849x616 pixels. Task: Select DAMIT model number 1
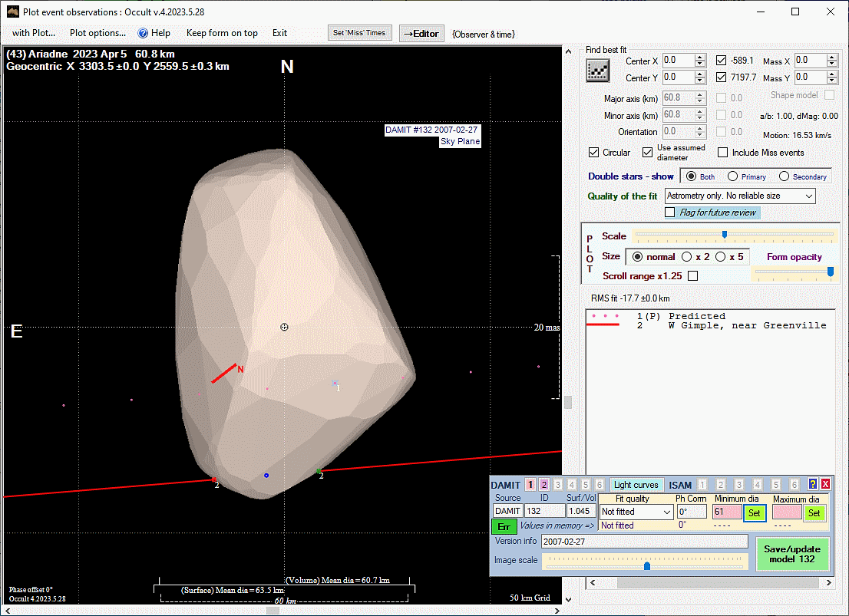point(530,485)
